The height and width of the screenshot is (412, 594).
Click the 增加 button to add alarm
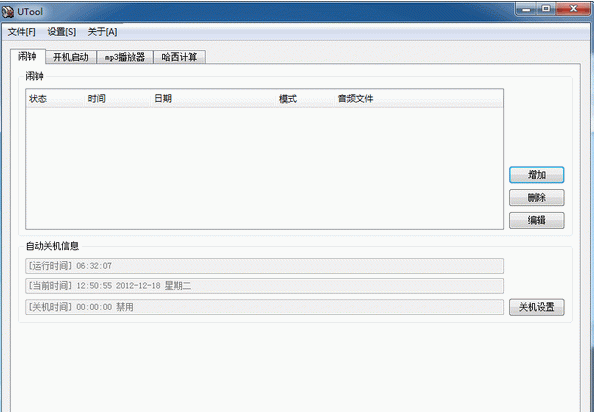click(536, 175)
